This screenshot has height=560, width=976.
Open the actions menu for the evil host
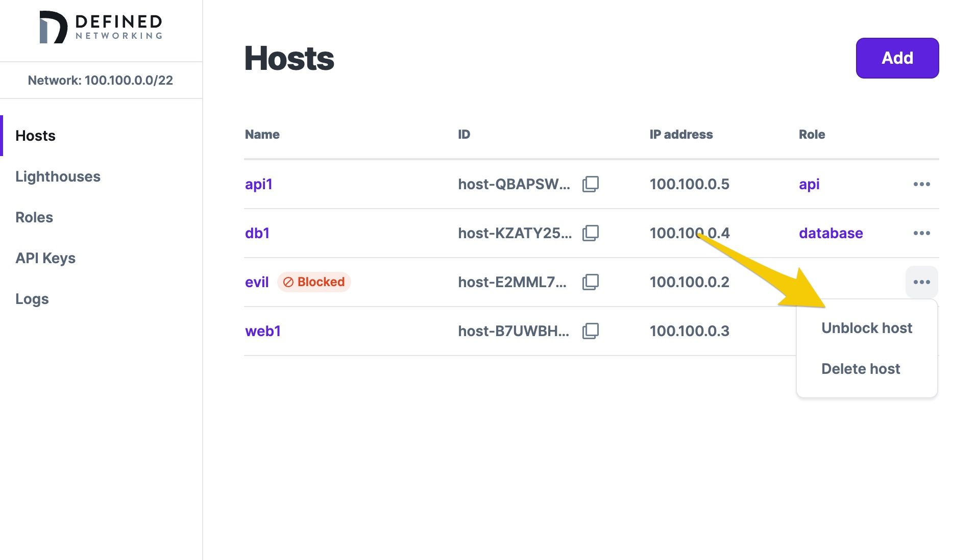[922, 282]
